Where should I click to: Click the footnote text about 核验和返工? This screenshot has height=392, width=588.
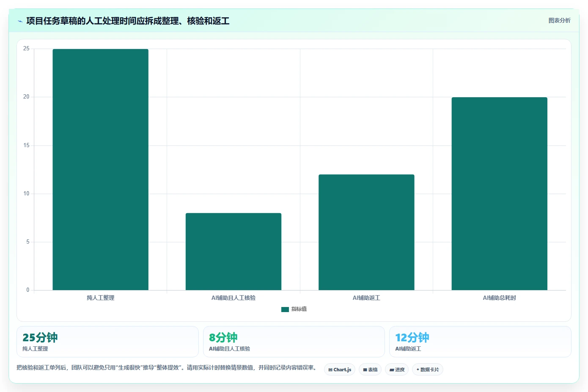[x=167, y=367]
